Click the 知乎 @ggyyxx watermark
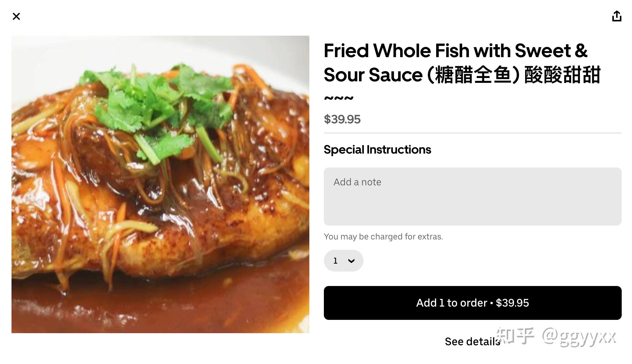This screenshot has width=632, height=364. pyautogui.click(x=556, y=336)
